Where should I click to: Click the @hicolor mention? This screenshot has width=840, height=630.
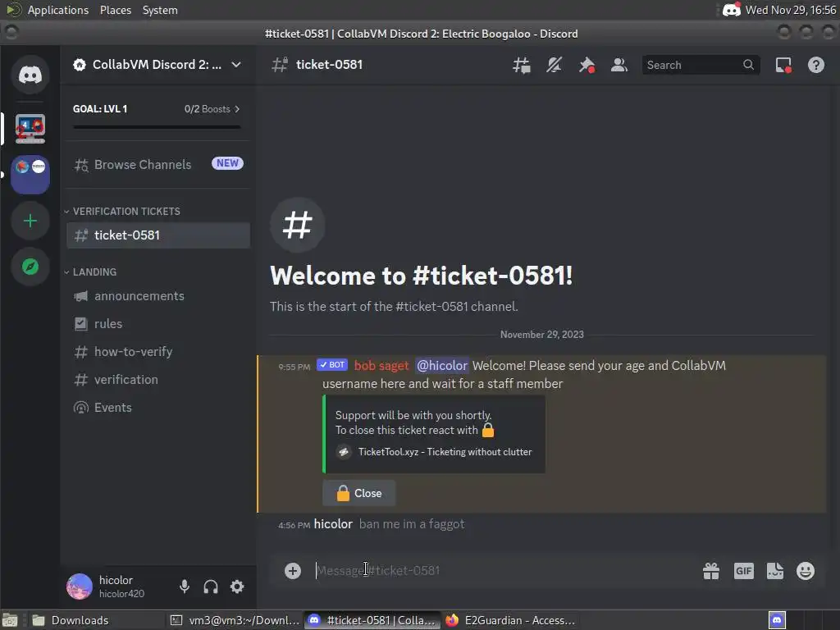click(x=442, y=365)
